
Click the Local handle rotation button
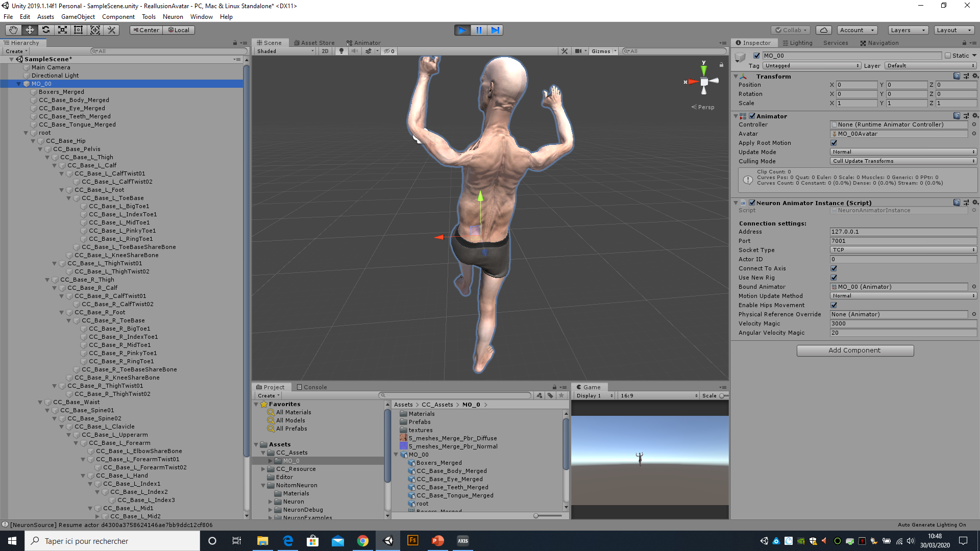coord(179,30)
